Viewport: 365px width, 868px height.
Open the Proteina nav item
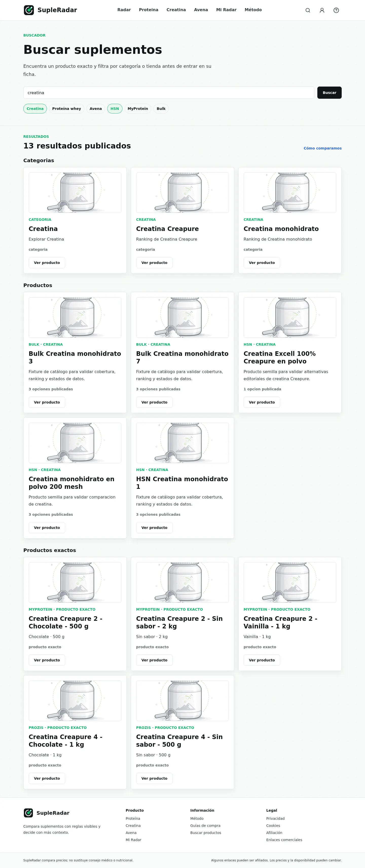(x=149, y=10)
